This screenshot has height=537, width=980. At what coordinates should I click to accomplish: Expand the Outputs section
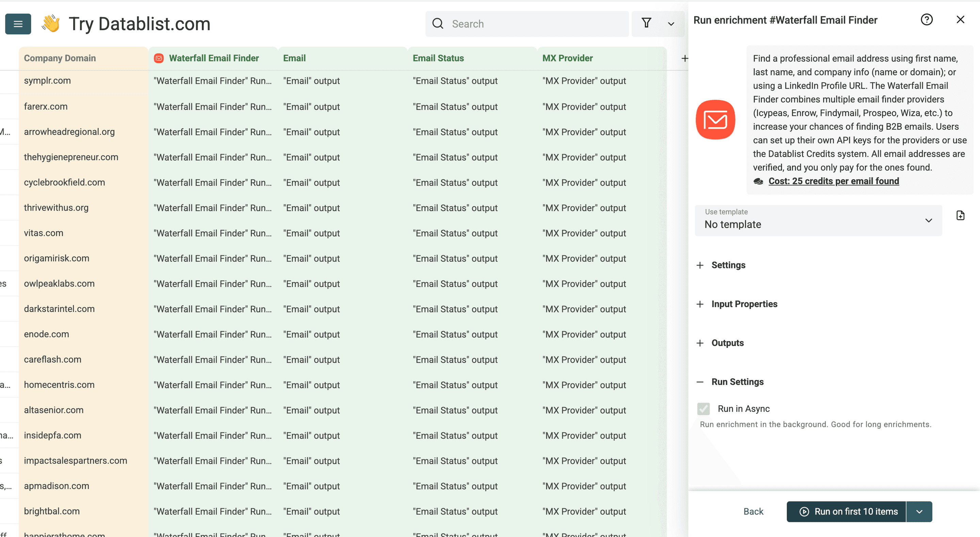[x=720, y=343]
